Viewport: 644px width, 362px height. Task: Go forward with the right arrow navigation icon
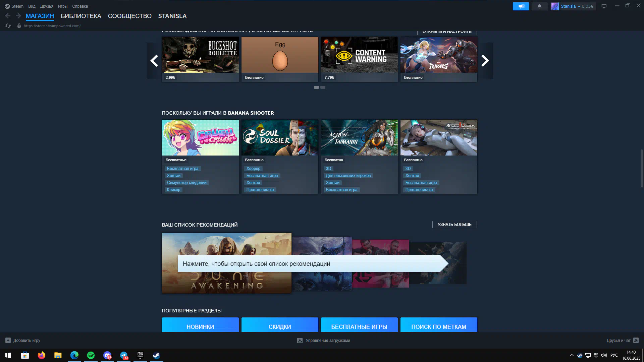pyautogui.click(x=18, y=16)
